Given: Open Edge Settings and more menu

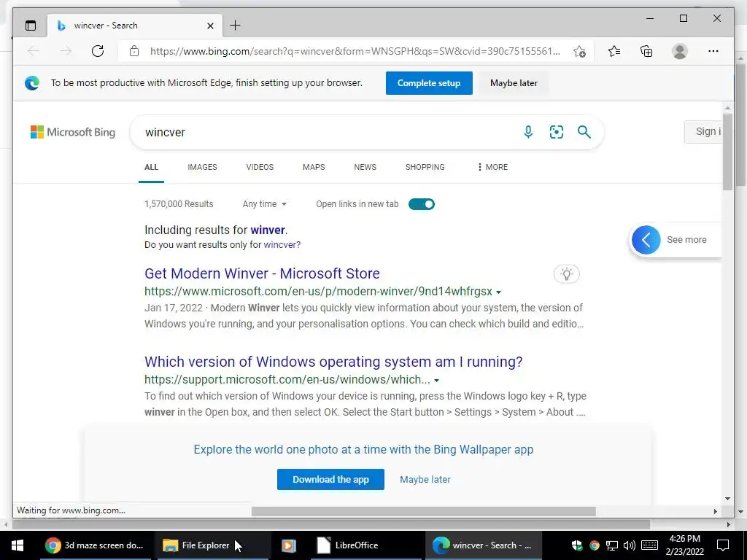Looking at the screenshot, I should [x=713, y=51].
